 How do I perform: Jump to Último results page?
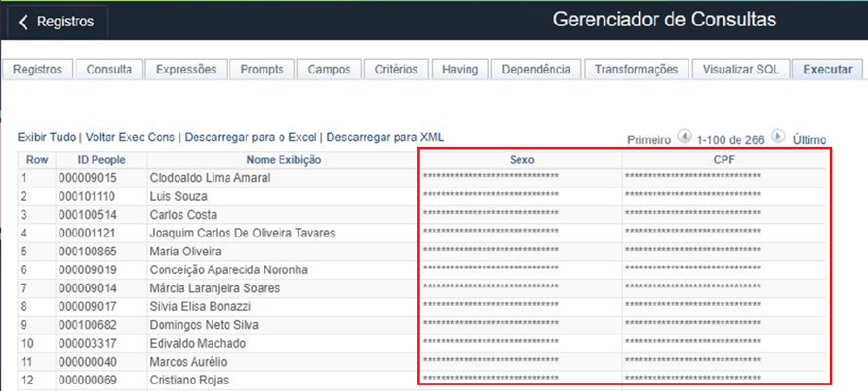[809, 139]
